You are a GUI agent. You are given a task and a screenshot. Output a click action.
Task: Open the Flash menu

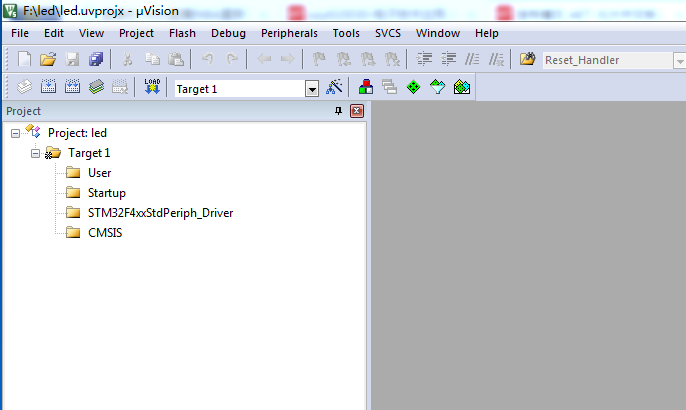coord(182,33)
